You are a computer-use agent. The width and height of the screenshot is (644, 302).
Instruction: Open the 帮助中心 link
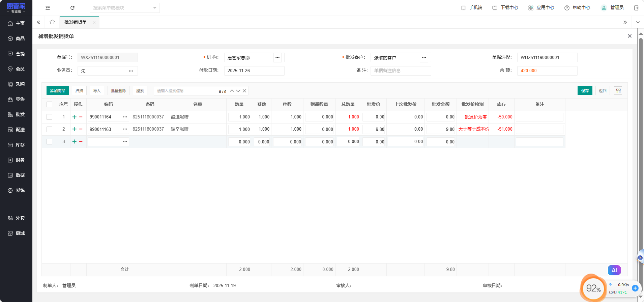click(x=577, y=8)
